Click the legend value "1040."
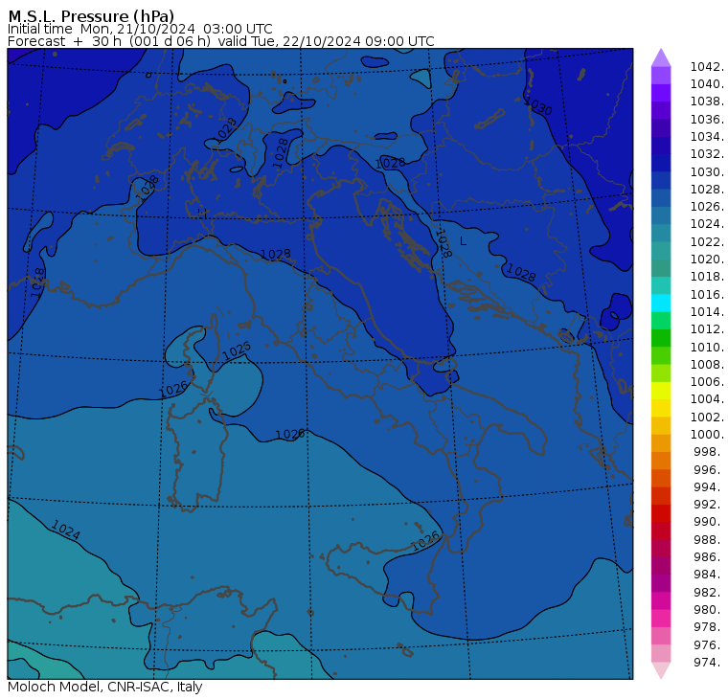 (x=707, y=84)
